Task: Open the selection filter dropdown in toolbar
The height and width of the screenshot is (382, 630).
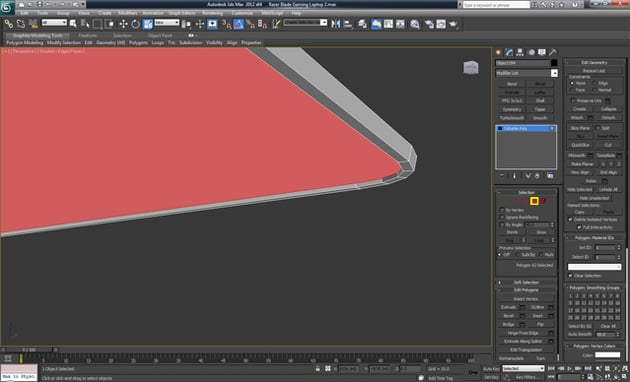Action: point(54,23)
